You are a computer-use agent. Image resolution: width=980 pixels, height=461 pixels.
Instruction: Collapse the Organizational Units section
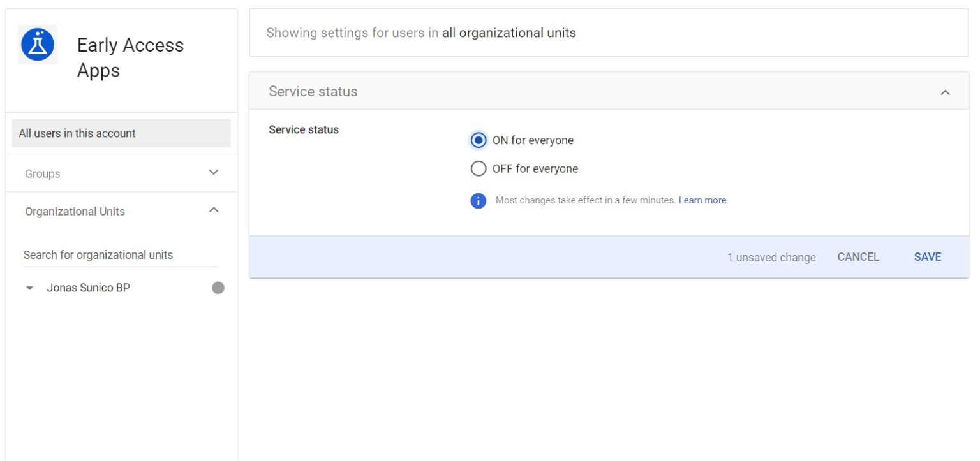(x=214, y=209)
